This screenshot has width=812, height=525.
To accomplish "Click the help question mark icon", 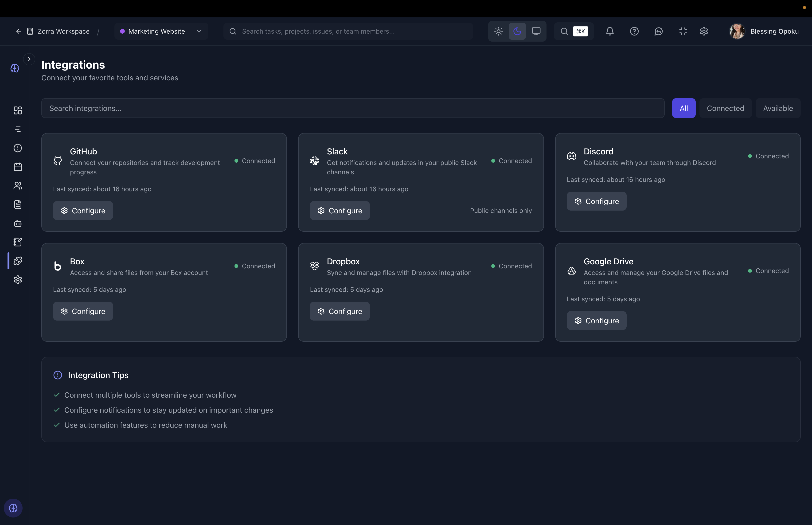I will (634, 31).
